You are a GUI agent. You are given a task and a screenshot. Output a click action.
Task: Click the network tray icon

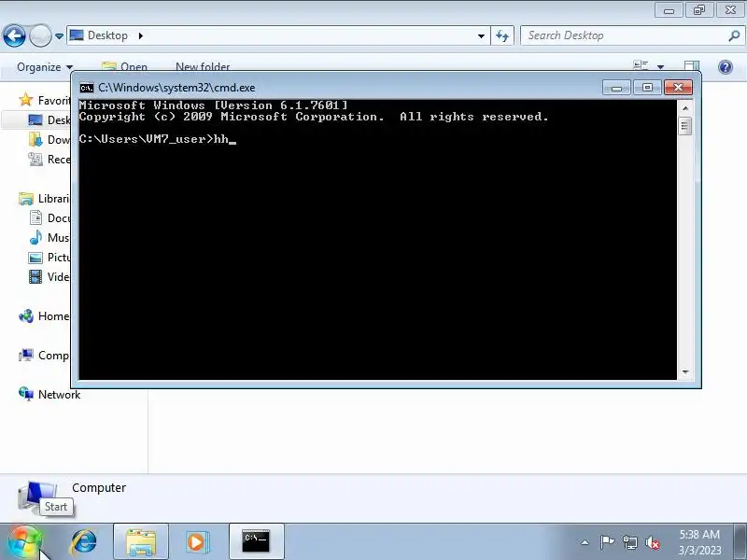click(629, 542)
